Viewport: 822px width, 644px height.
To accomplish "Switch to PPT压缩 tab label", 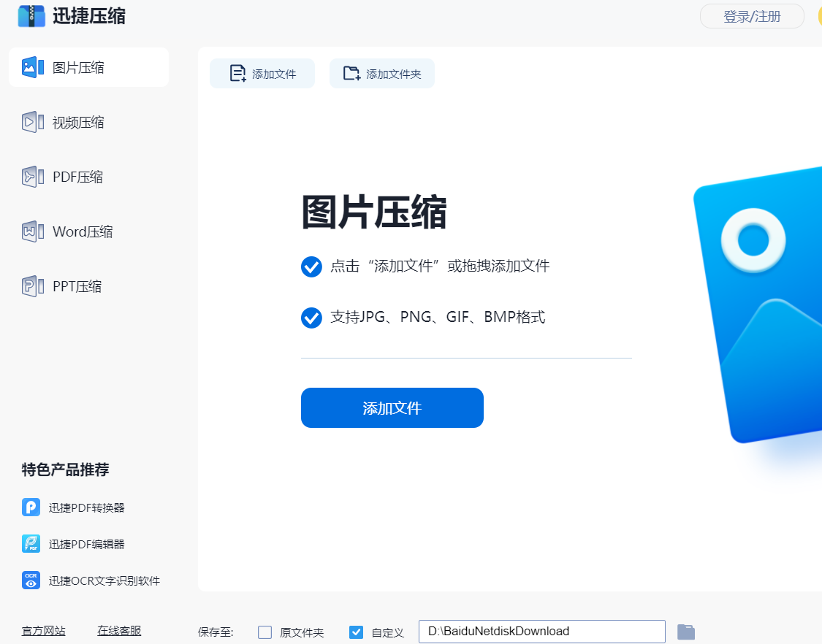I will click(x=77, y=287).
